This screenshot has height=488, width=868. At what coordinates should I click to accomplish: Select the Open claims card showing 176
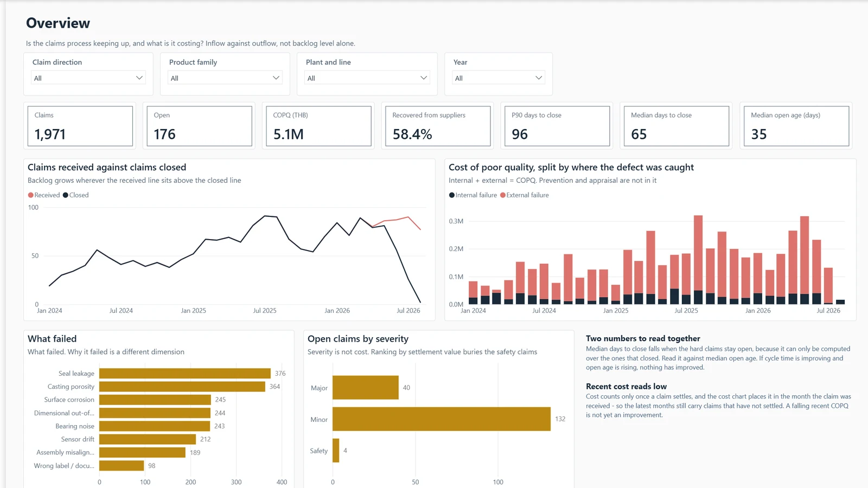pyautogui.click(x=199, y=126)
